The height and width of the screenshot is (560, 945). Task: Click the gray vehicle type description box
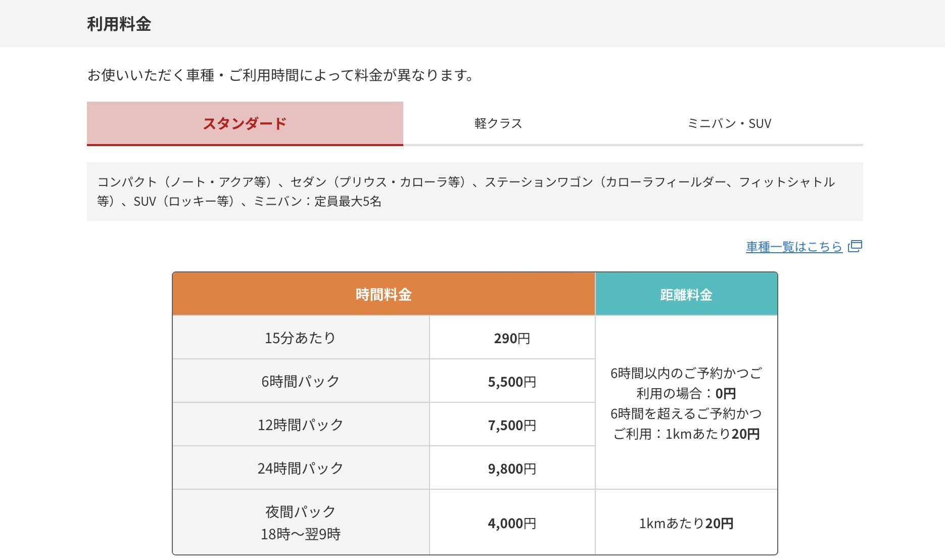pyautogui.click(x=475, y=192)
